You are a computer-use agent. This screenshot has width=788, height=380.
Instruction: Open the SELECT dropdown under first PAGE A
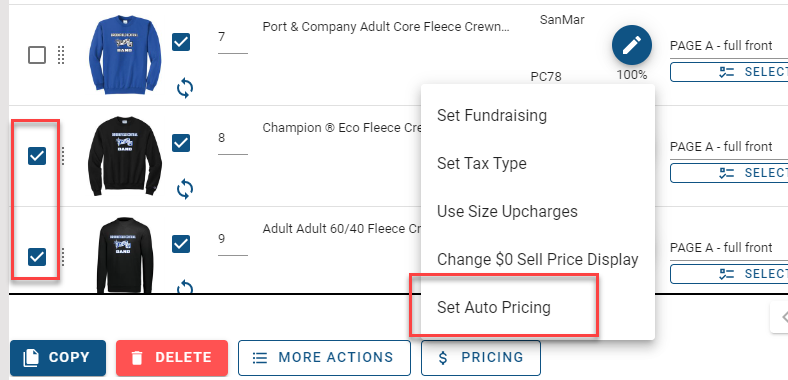tap(729, 72)
